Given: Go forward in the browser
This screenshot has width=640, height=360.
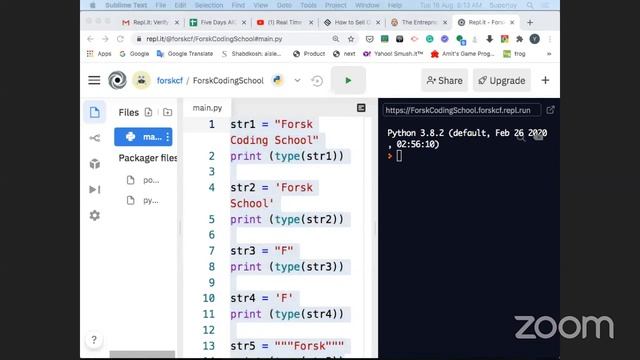Looking at the screenshot, I should coord(105,39).
